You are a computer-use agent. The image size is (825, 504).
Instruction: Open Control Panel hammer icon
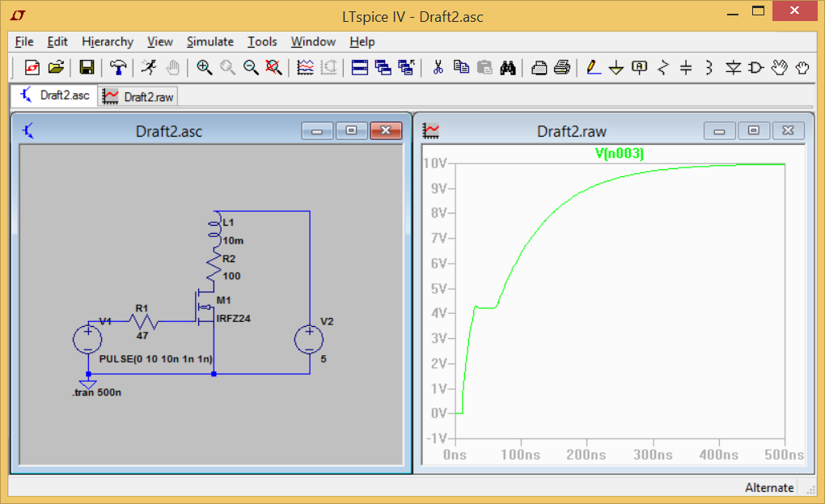(x=118, y=67)
